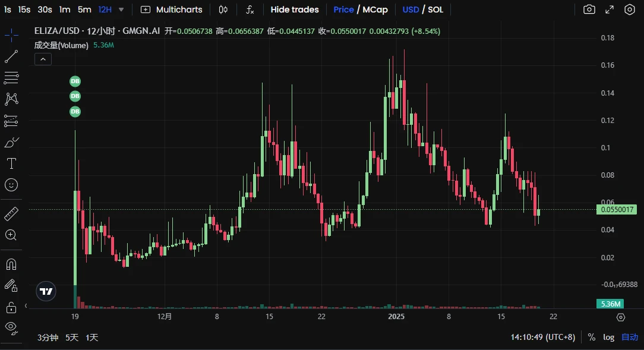The width and height of the screenshot is (644, 350).
Task: Collapse the indicator legend chevron
Action: pos(43,59)
